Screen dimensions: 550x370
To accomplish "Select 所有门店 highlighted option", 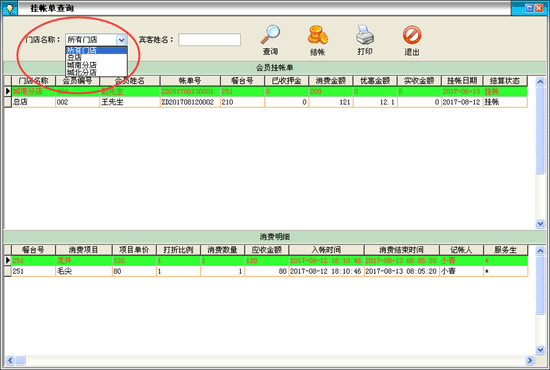I will [x=82, y=50].
